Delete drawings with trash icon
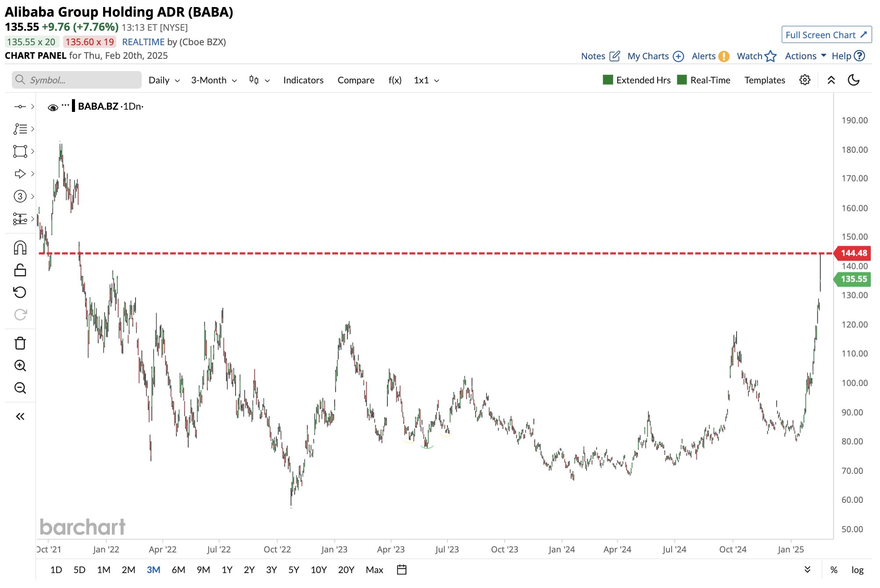Image resolution: width=880 pixels, height=588 pixels. point(20,343)
